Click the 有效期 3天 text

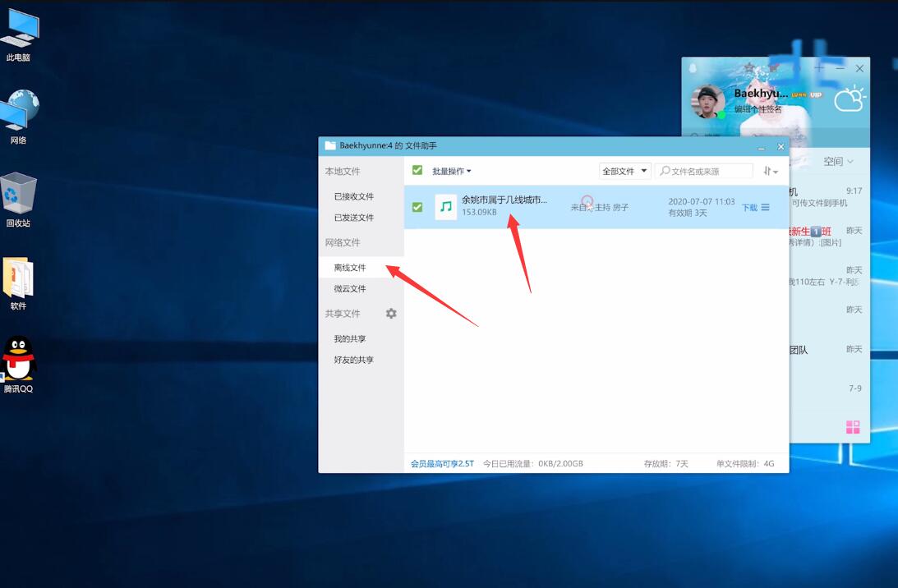point(687,213)
